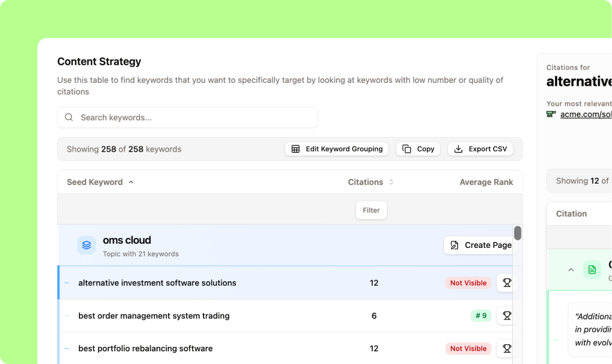Select best portfolio rebalancing software row
The width and height of the screenshot is (612, 364).
[291, 348]
